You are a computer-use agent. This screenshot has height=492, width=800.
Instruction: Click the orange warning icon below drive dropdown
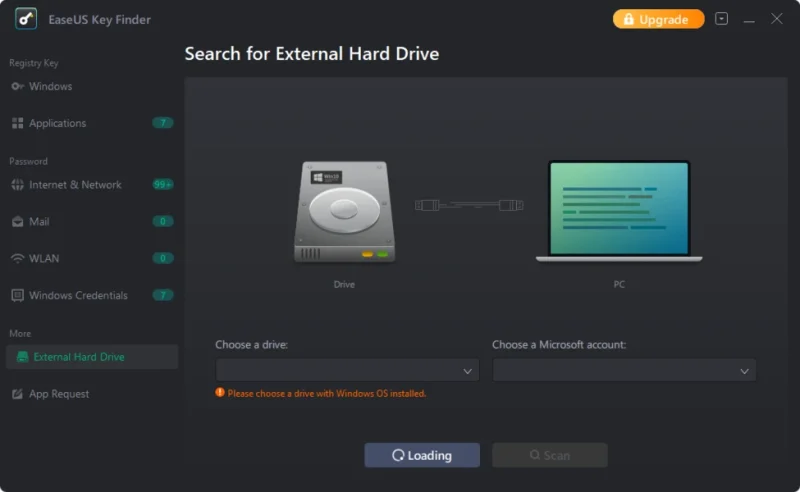[220, 392]
